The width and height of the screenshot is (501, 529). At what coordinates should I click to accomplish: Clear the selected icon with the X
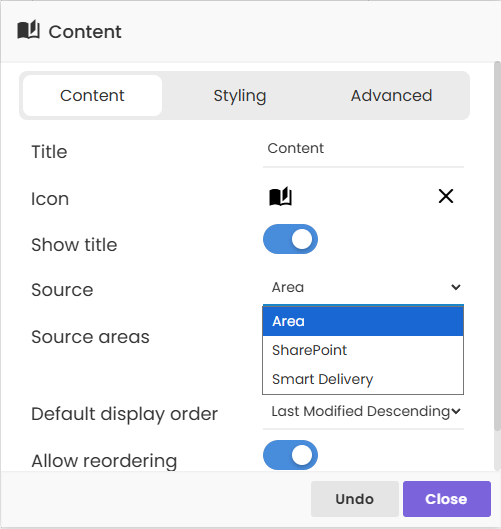coord(446,196)
